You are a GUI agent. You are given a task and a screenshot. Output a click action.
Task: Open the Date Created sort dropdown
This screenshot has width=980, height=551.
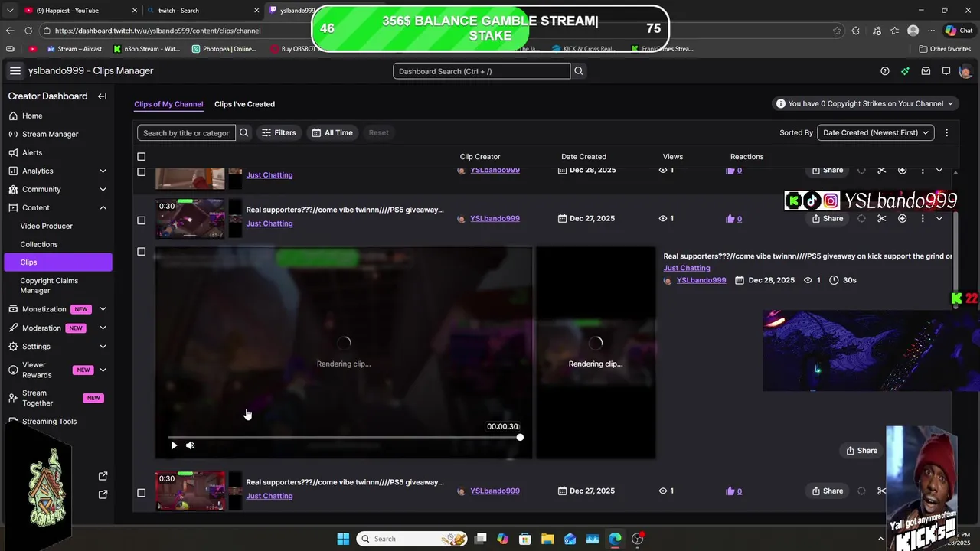(x=876, y=132)
